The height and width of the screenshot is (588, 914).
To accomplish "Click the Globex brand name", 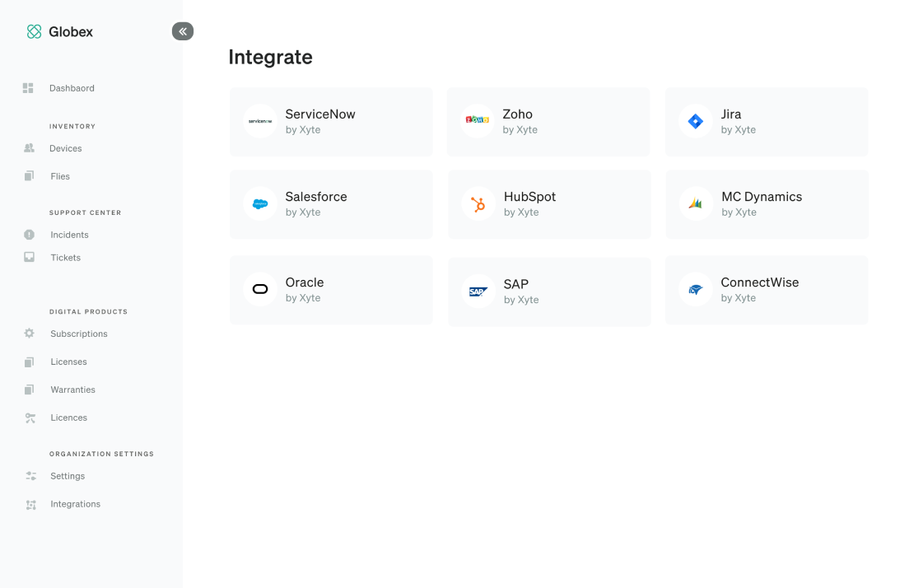I will [x=71, y=31].
